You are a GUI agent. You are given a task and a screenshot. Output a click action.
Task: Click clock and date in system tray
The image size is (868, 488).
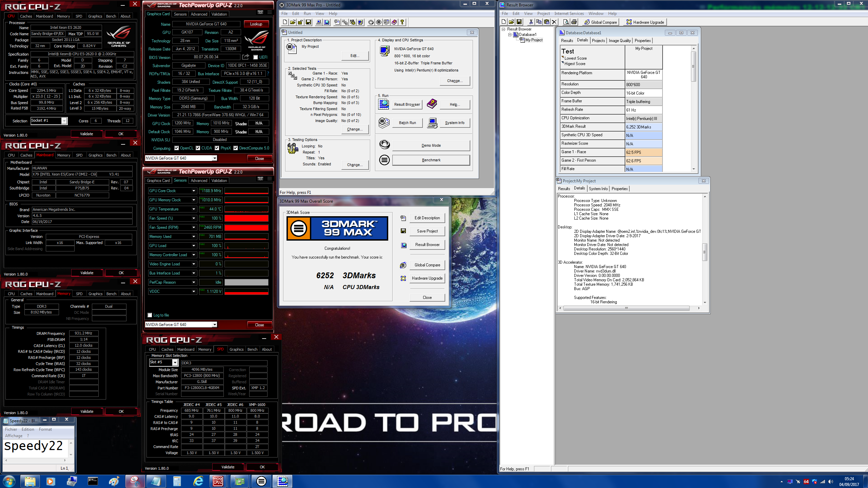tap(849, 482)
